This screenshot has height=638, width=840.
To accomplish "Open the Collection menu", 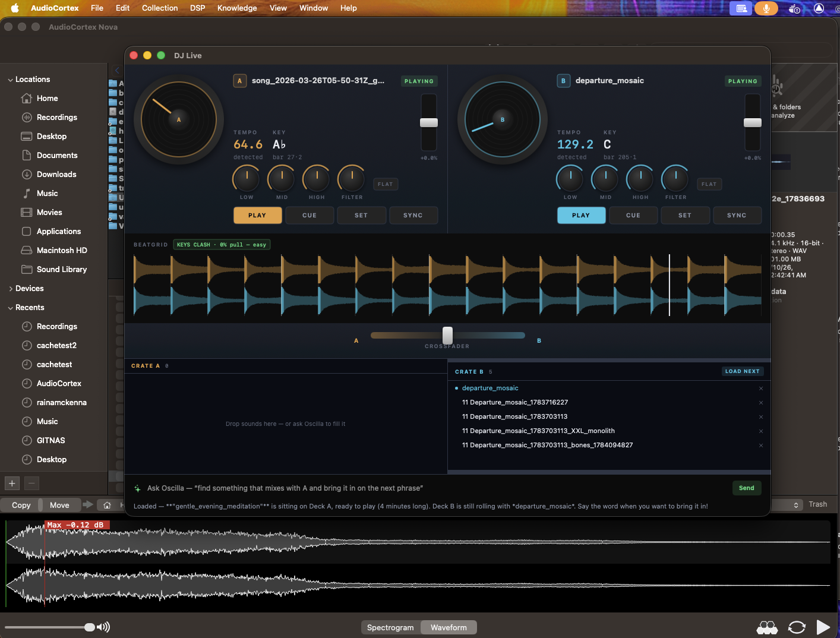I will (160, 8).
